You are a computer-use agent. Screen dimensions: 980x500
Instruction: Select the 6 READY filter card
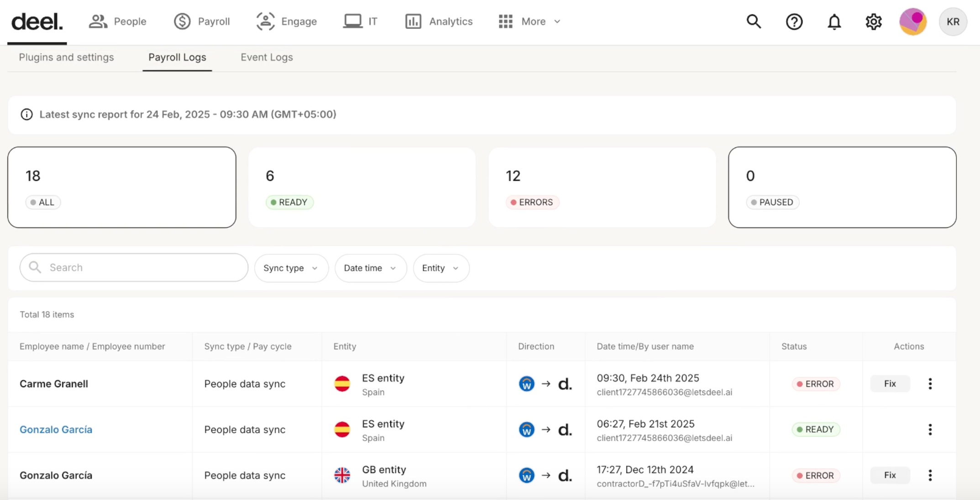point(362,187)
